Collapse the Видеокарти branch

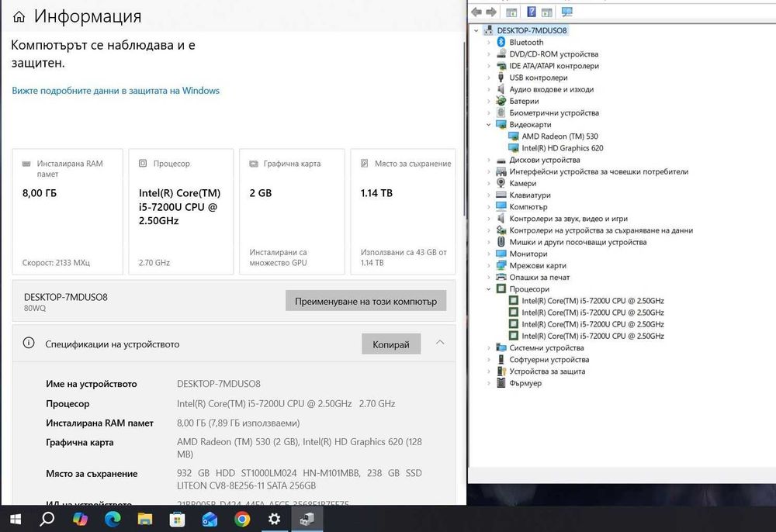(x=488, y=125)
